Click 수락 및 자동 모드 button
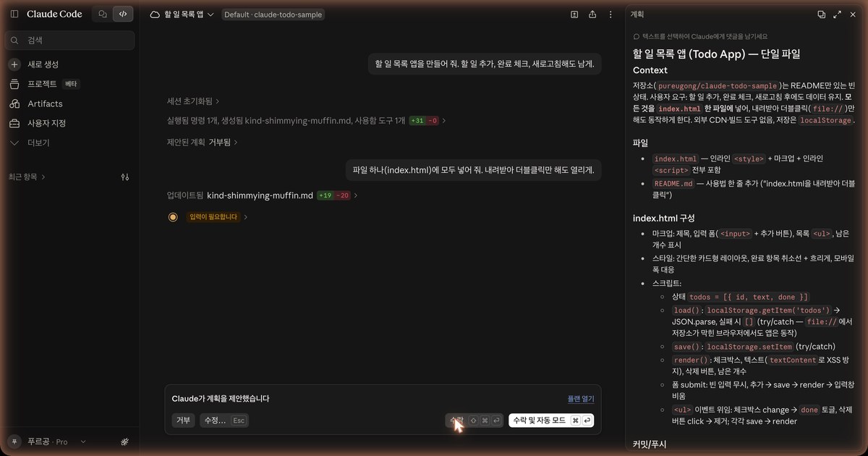Screen dimensions: 868x456 [x=551, y=421]
